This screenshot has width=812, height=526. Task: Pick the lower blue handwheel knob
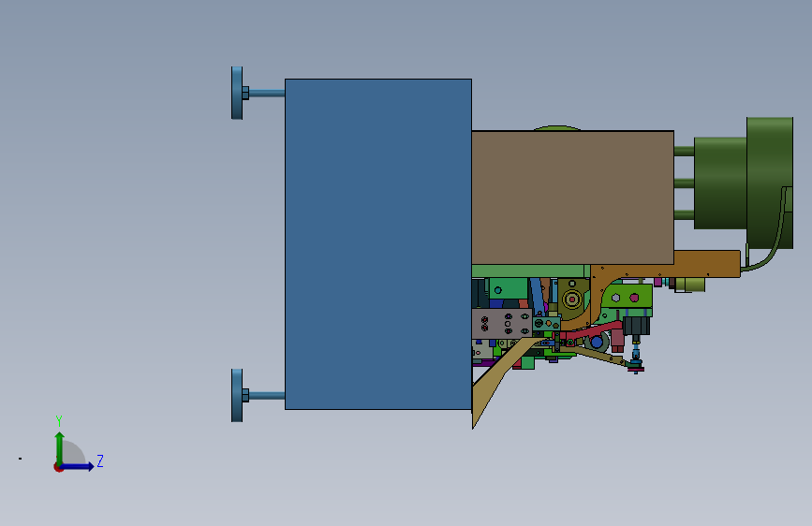click(x=237, y=396)
